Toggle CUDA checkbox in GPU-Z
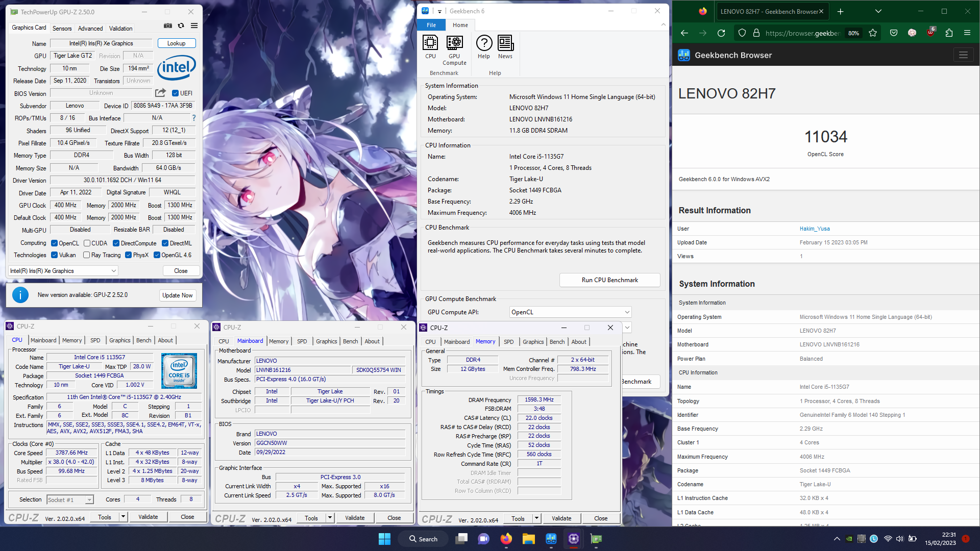 coord(87,243)
